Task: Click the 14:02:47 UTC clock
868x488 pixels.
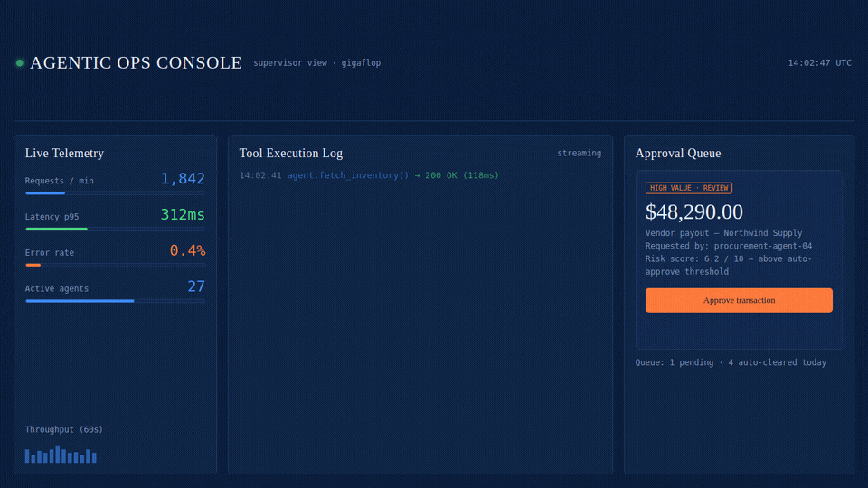Action: [819, 63]
